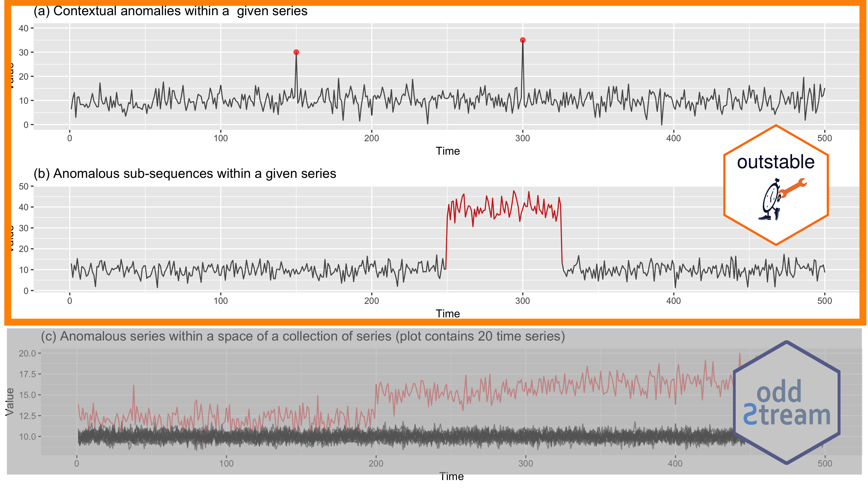
Task: Click the red anomaly point at time 300
Action: pos(523,40)
